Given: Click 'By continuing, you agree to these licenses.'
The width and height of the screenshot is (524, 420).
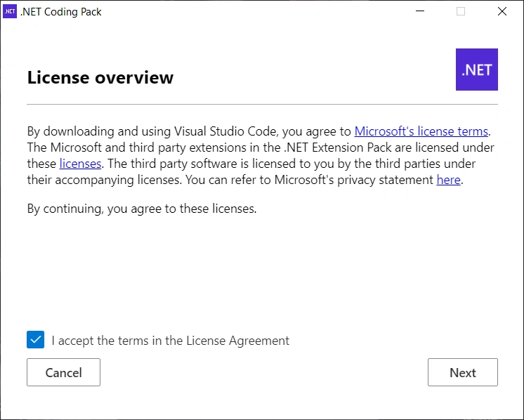Looking at the screenshot, I should (x=142, y=209).
